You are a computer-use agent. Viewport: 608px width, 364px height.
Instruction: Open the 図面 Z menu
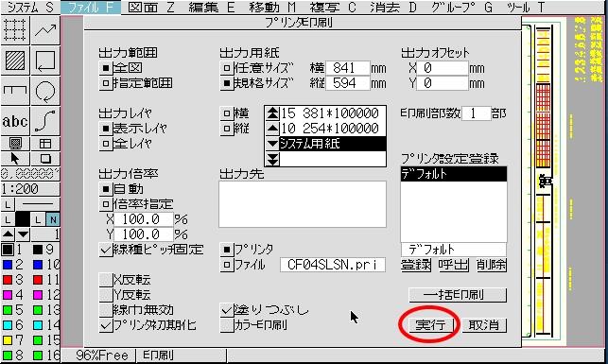[151, 8]
